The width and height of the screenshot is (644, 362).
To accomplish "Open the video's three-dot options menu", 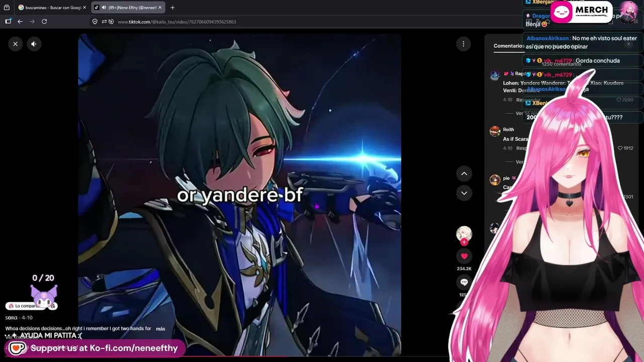I will pos(463,44).
